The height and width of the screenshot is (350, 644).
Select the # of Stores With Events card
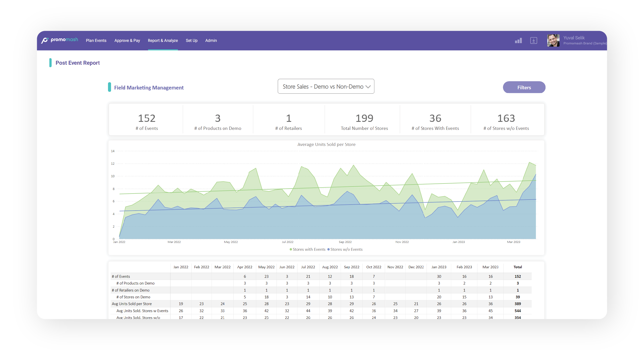click(435, 120)
